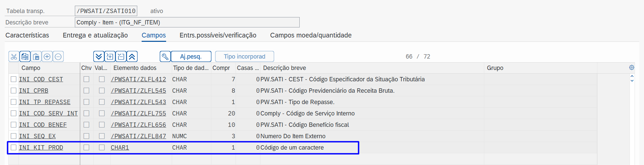The image size is (644, 165).
Task: Open the Campos moeda/quantidade tab
Action: (x=310, y=35)
